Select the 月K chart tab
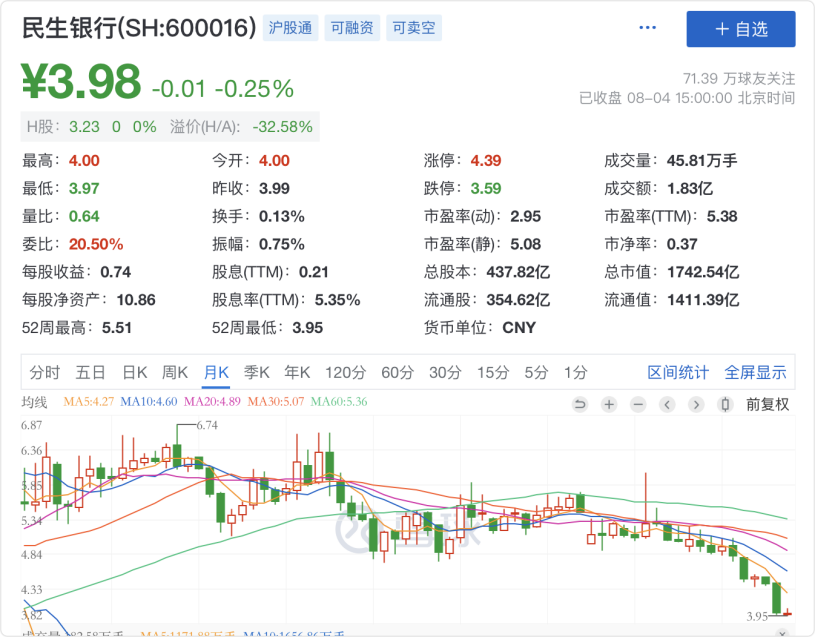 click(x=216, y=372)
